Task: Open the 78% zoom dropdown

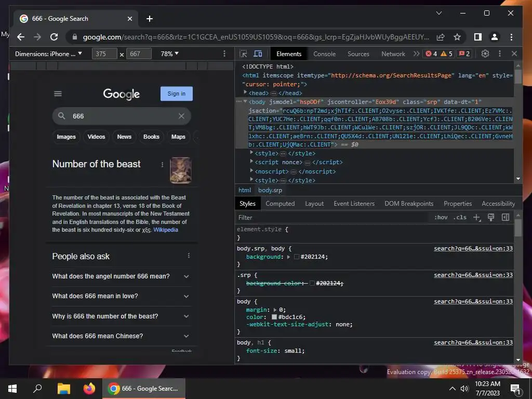Action: coord(170,54)
